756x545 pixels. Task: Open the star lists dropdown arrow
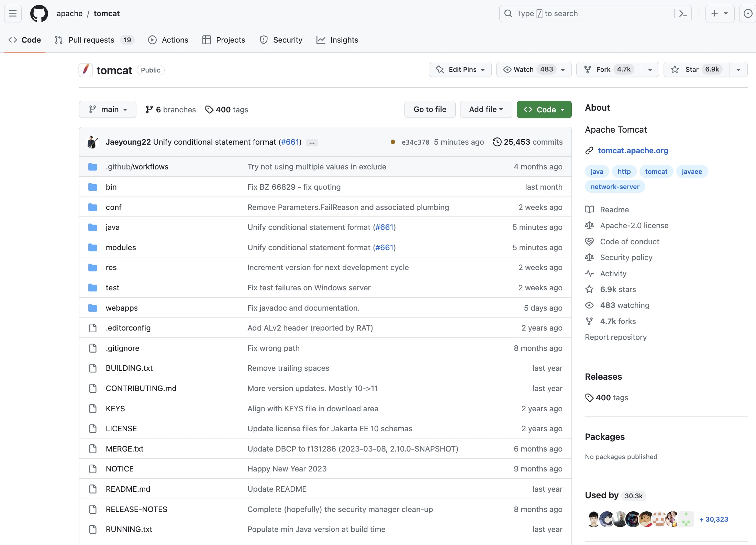click(738, 69)
